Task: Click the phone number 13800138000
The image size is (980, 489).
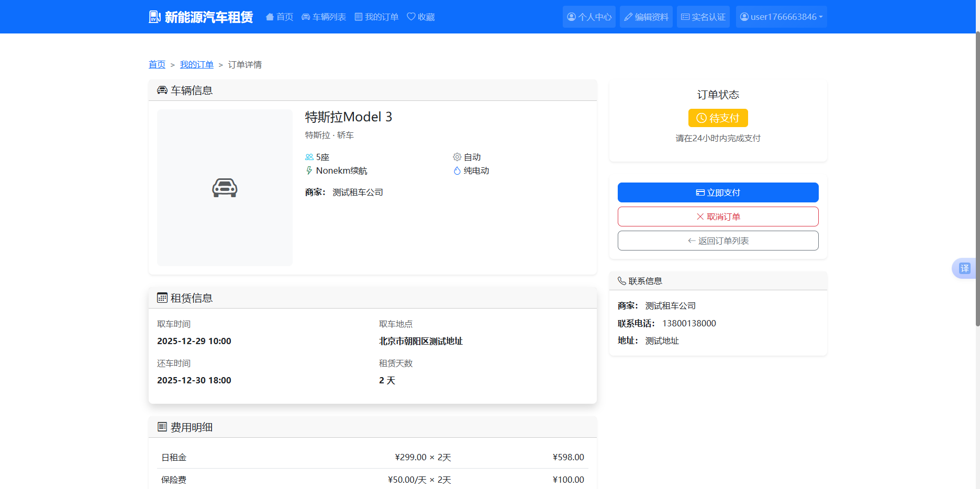Action: coord(689,323)
